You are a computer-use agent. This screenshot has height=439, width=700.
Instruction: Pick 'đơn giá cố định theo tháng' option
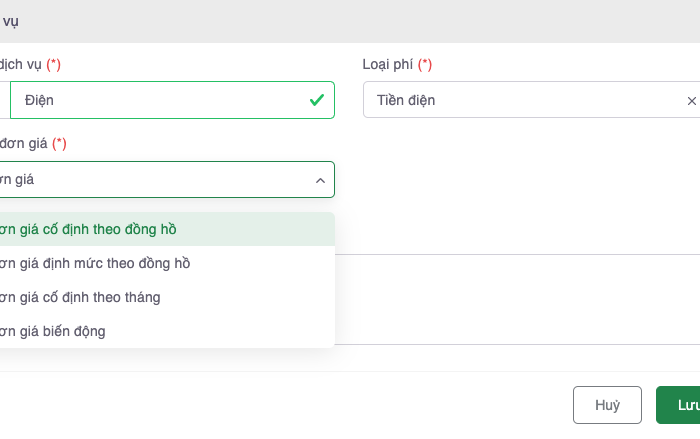pyautogui.click(x=80, y=297)
